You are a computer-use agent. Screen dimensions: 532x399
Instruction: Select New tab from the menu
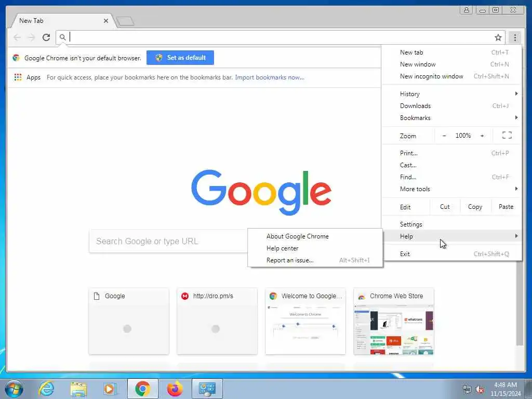tap(451, 52)
